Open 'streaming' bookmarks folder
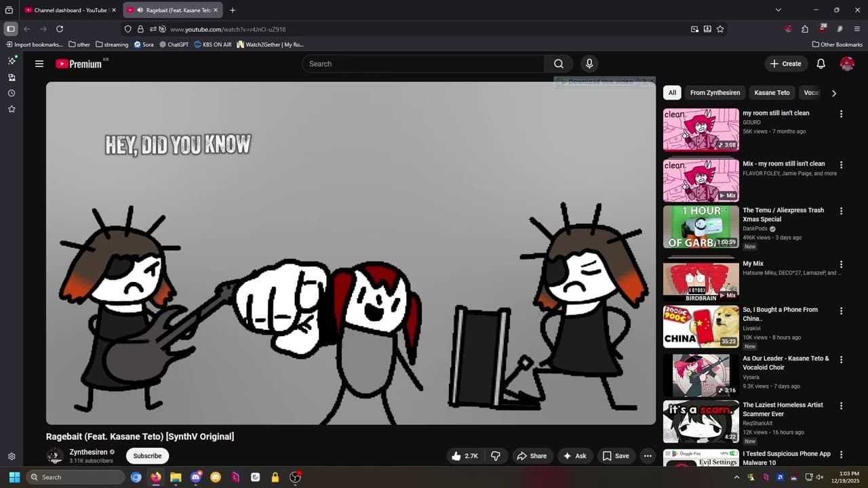This screenshot has width=868, height=488. pyautogui.click(x=112, y=45)
